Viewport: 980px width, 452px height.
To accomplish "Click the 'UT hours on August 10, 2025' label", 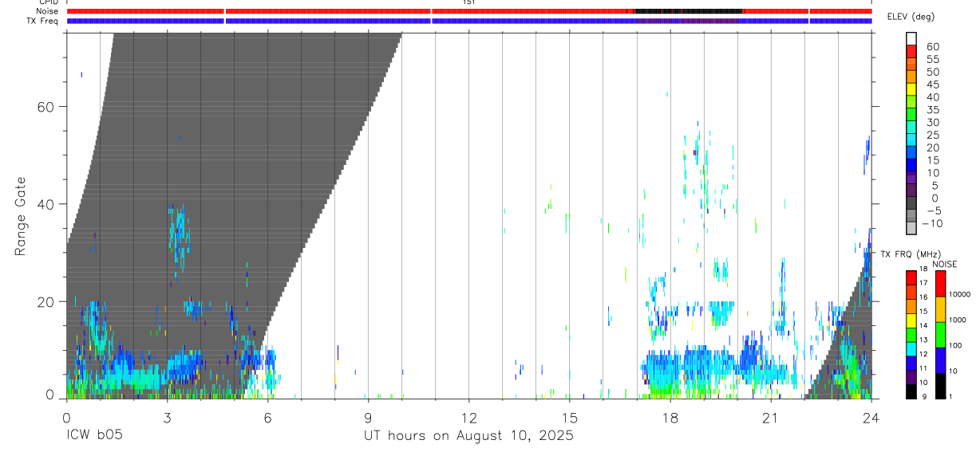I will point(469,436).
